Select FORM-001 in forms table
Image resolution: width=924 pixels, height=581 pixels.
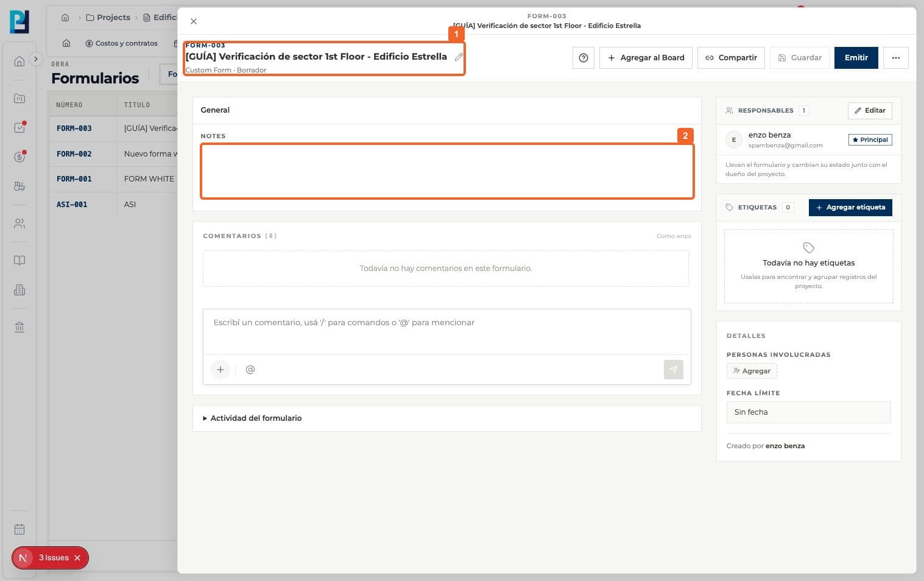click(74, 179)
